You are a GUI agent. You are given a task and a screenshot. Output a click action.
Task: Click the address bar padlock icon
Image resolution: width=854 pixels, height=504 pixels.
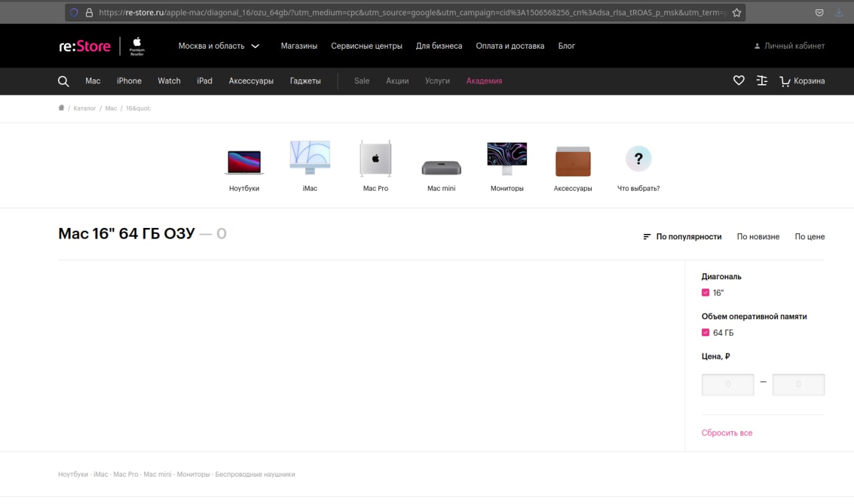click(88, 13)
